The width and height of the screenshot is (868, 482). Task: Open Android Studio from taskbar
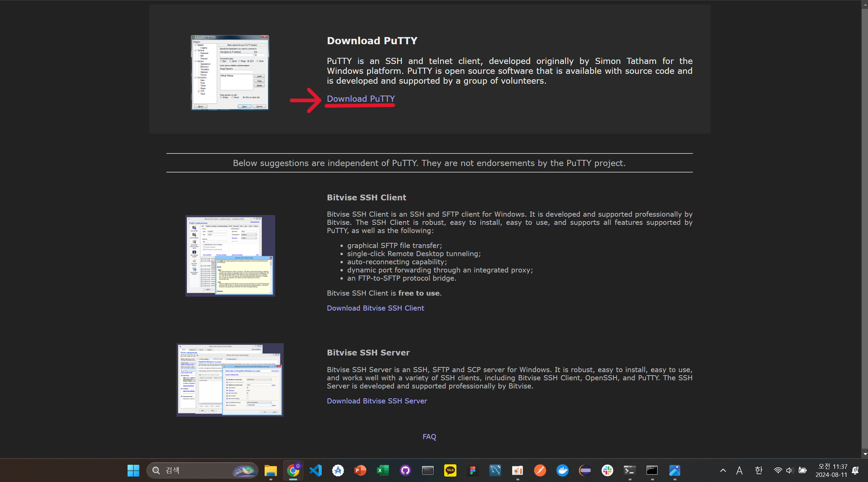click(338, 470)
